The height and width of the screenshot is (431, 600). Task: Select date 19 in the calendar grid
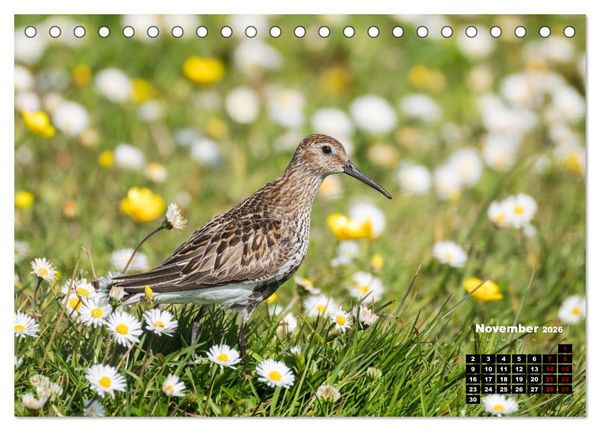[x=519, y=379]
